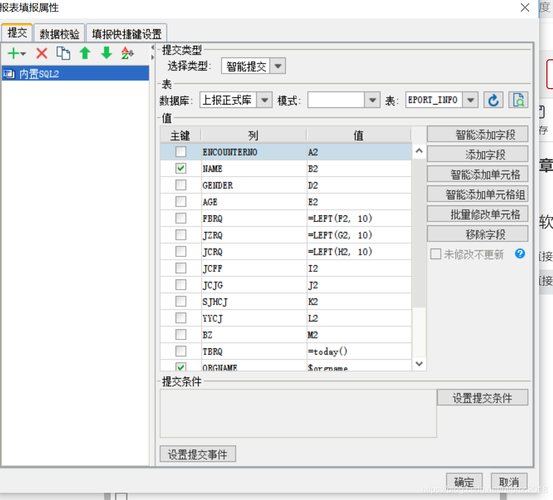Click the copy submit item icon
553x500 pixels.
click(x=63, y=53)
